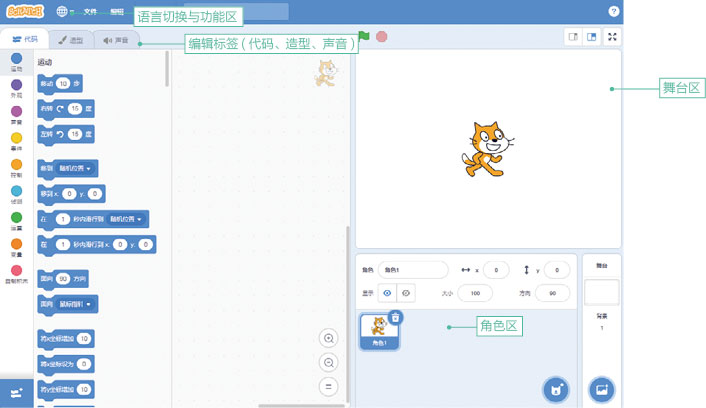Click the cat sprite on the stage
The image size is (706, 408).
click(x=488, y=149)
